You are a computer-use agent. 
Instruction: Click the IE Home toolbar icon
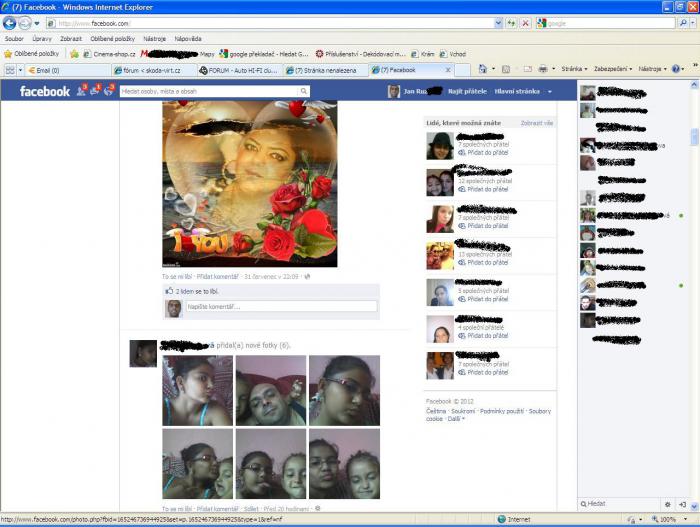[x=483, y=70]
